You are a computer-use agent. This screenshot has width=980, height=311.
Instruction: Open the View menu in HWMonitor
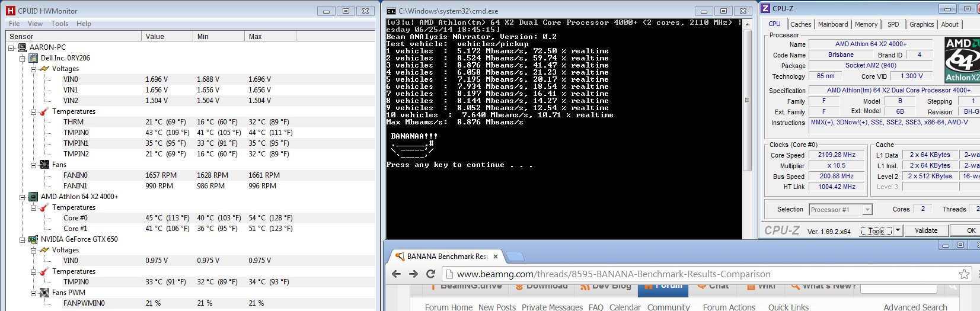click(x=35, y=24)
